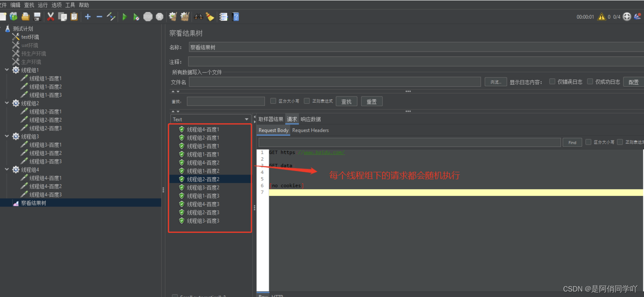
Task: Click the 名称 name input field
Action: point(416,47)
